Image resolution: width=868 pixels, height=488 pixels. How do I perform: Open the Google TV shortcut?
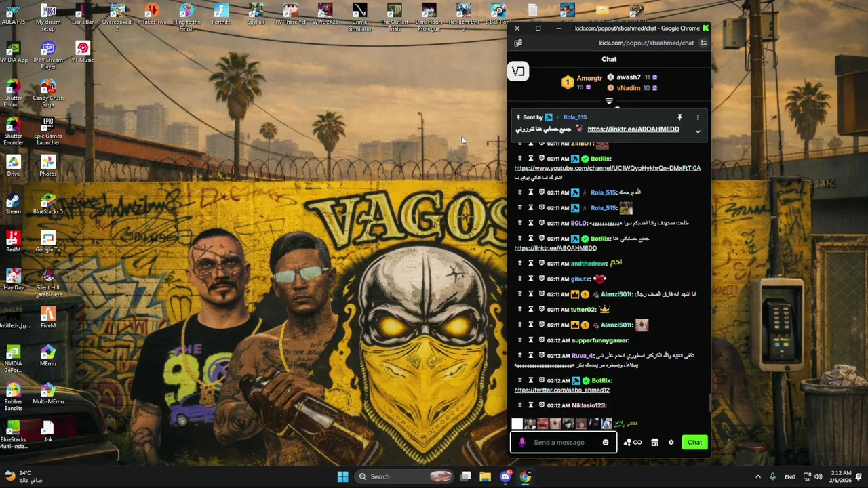point(47,242)
